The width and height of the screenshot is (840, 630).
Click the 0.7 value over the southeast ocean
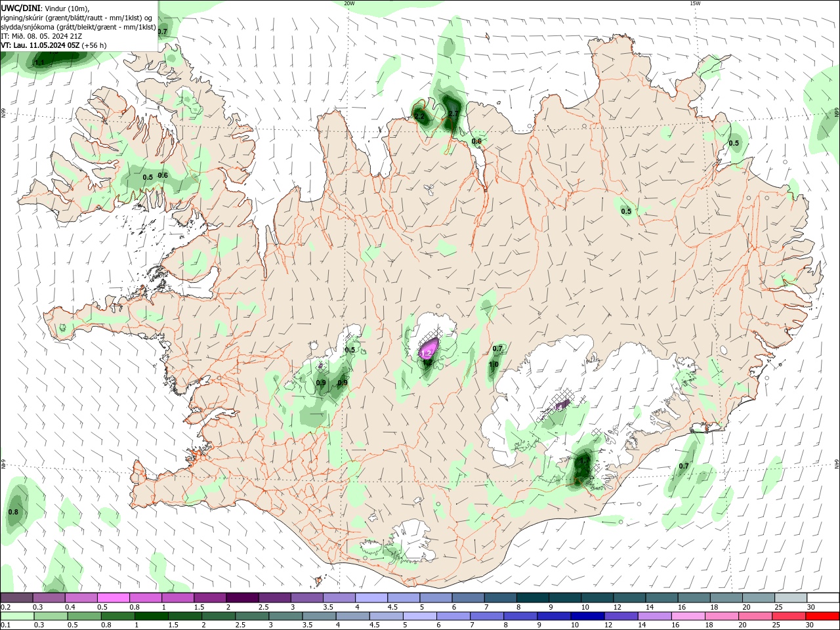pos(684,466)
